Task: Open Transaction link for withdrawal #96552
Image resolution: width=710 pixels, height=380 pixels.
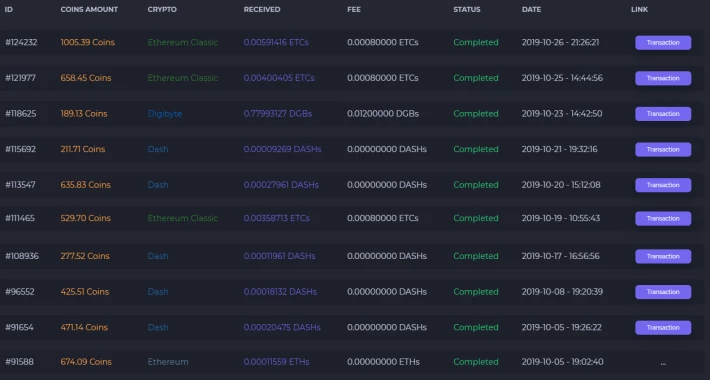Action: coord(663,292)
